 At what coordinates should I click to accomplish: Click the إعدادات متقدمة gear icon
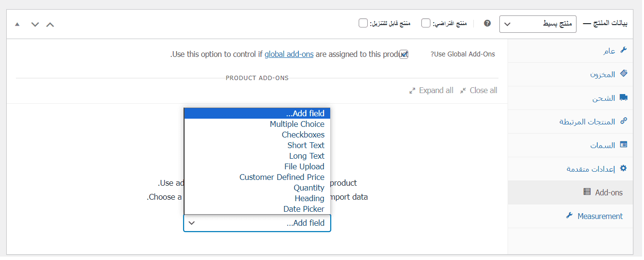tap(623, 168)
